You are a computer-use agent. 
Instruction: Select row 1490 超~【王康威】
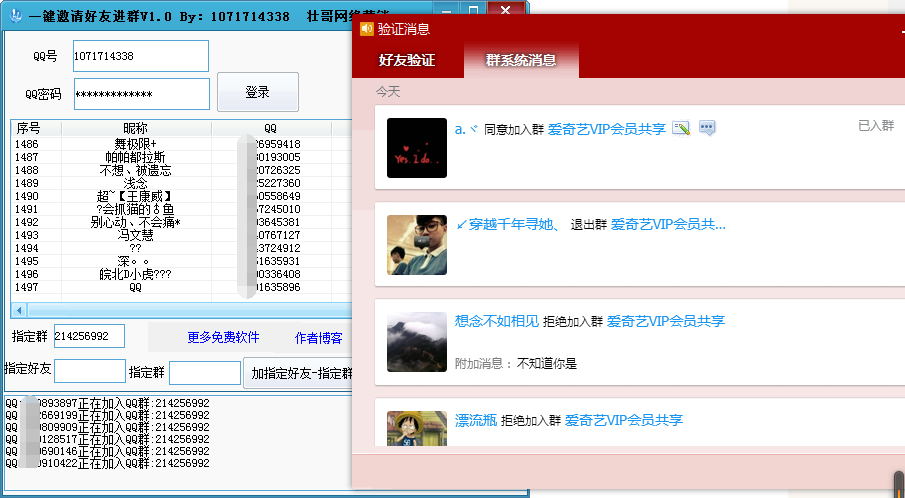tap(181, 196)
